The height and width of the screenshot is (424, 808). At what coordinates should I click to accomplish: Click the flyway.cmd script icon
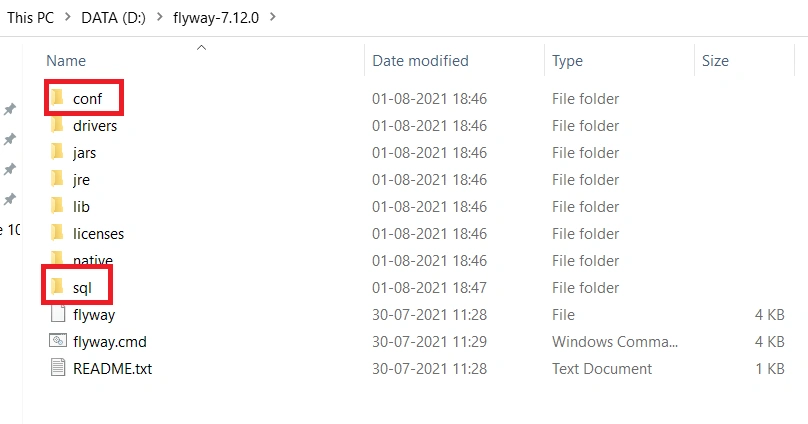click(58, 341)
